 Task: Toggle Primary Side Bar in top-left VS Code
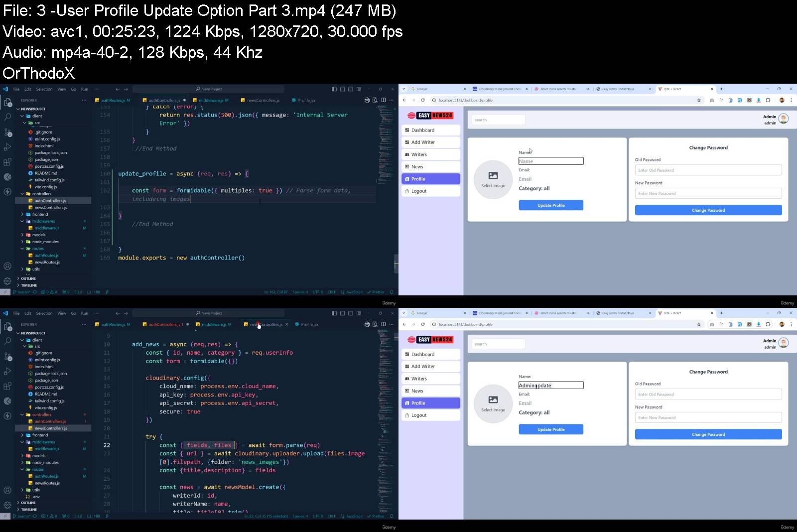[x=334, y=89]
